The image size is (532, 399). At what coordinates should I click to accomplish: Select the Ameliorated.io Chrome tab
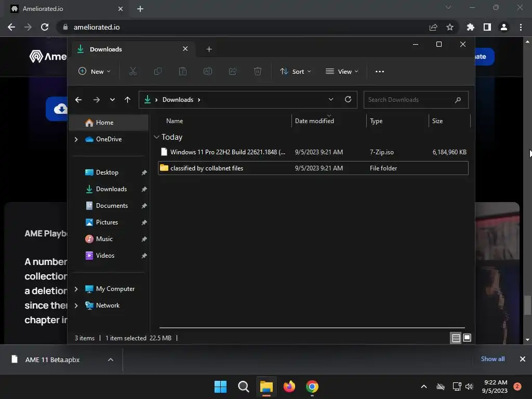66,9
